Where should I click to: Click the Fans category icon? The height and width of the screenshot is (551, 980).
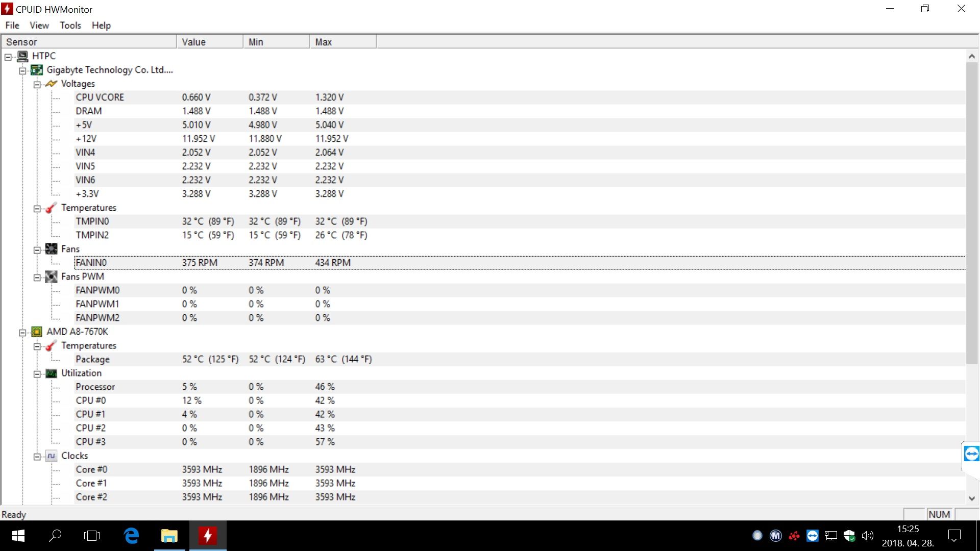51,249
